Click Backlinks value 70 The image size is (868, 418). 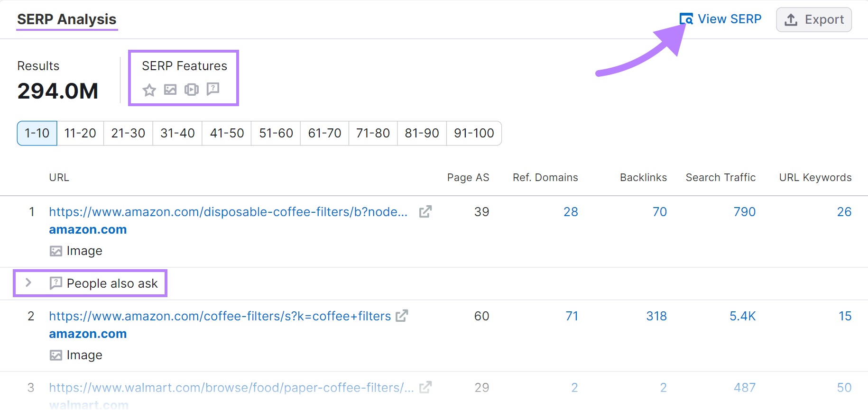(659, 212)
